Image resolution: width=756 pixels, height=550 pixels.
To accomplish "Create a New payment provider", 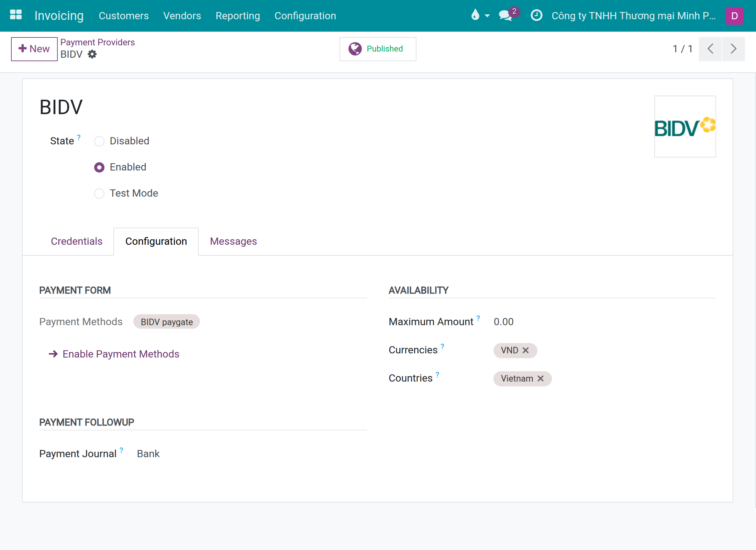I will (x=34, y=49).
